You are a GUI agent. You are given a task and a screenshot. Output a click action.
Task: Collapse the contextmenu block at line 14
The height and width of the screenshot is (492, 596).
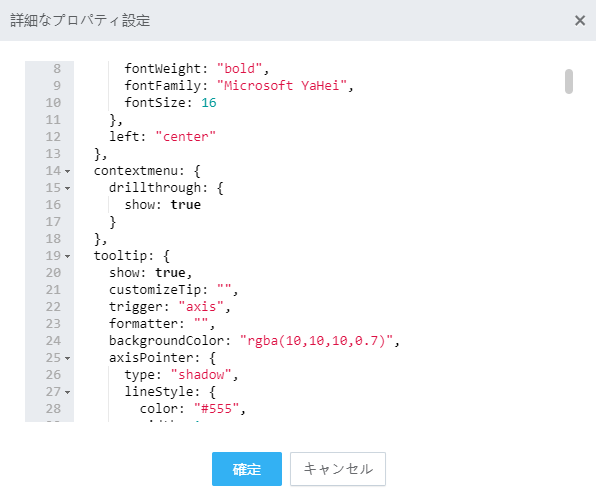[x=68, y=171]
